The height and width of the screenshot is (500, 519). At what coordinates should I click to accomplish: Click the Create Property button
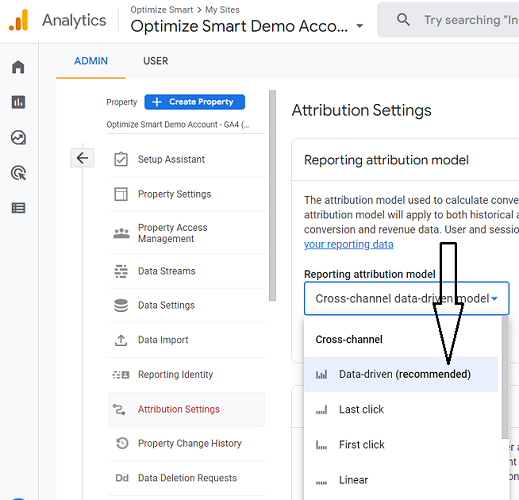195,102
